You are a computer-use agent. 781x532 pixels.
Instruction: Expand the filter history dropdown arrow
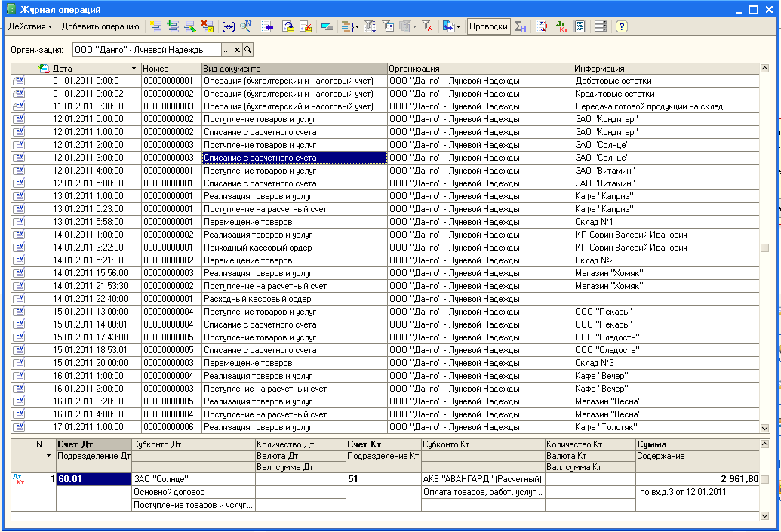pyautogui.click(x=414, y=26)
